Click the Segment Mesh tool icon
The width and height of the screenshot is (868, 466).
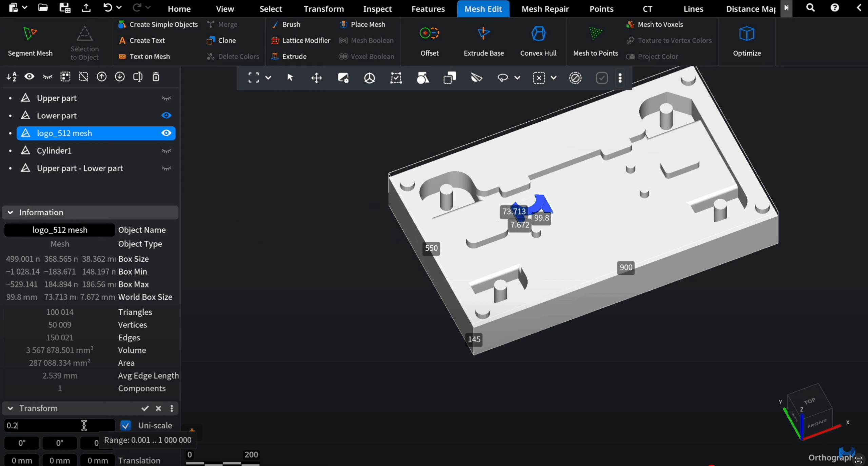(x=30, y=34)
